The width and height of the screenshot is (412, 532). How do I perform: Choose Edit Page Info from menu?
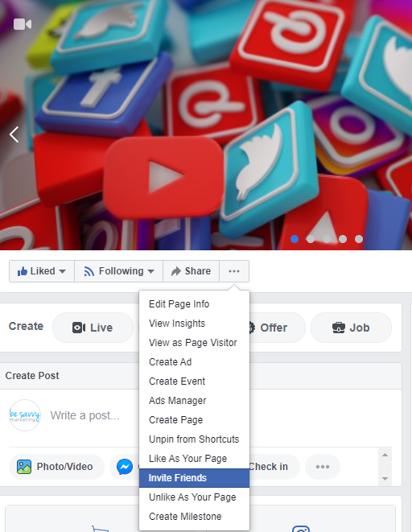[194, 304]
